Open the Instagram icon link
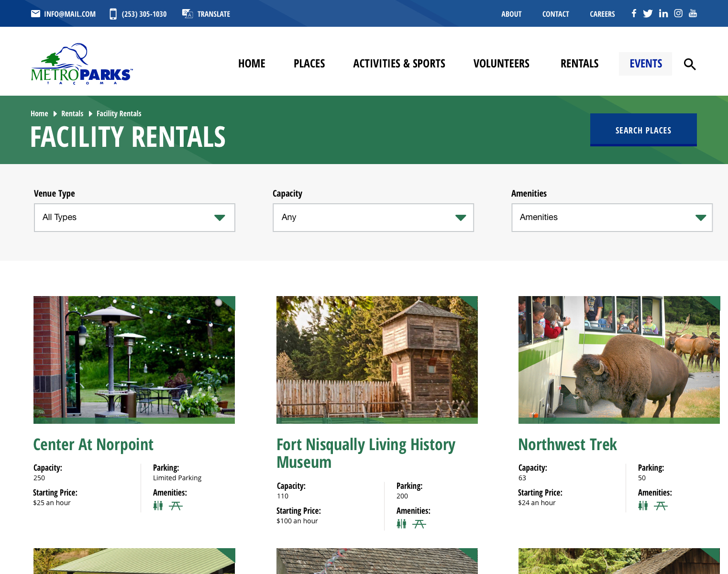 [678, 13]
